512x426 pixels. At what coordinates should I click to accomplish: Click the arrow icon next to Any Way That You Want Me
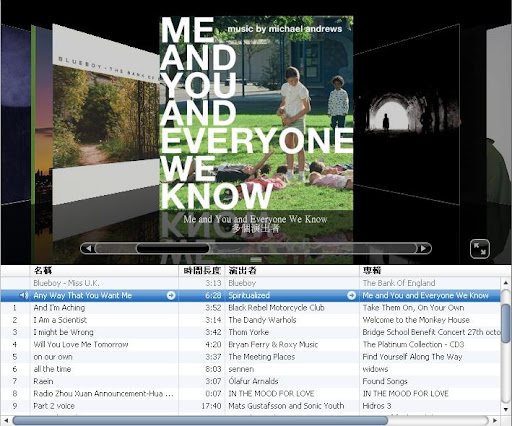171,295
